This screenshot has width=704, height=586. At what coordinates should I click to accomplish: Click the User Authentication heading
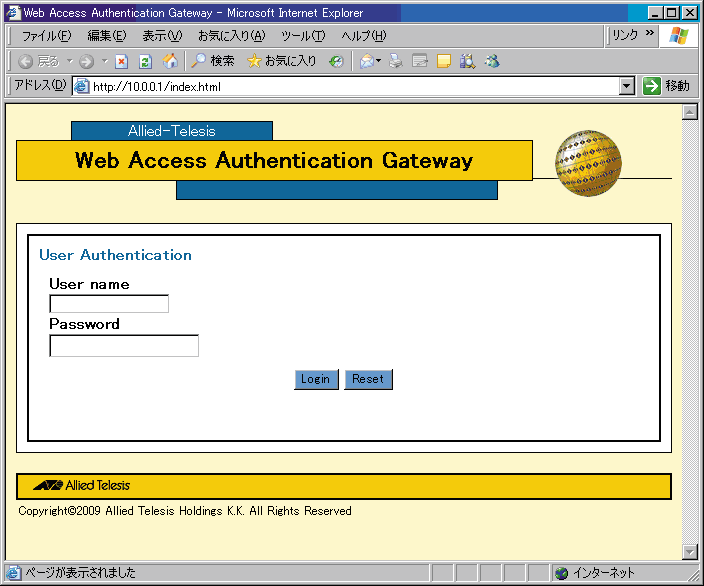(x=115, y=255)
